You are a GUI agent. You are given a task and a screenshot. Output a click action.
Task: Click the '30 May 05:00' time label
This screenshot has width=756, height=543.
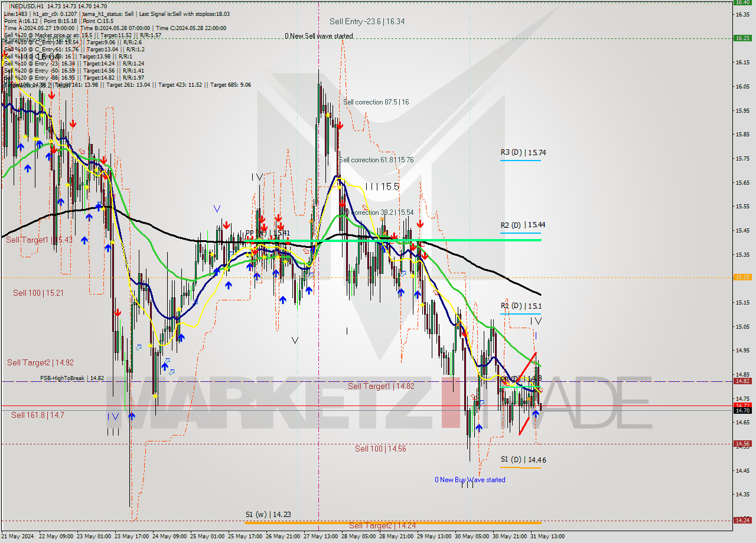click(472, 536)
